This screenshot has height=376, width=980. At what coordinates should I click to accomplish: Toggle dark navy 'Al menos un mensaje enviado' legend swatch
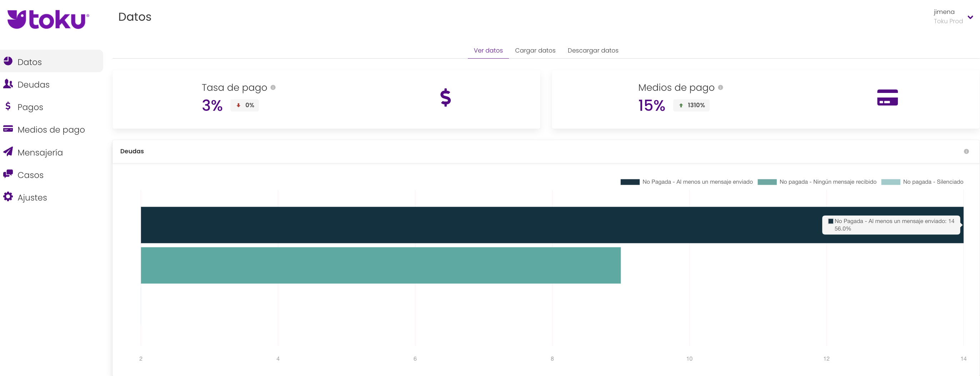(x=630, y=182)
